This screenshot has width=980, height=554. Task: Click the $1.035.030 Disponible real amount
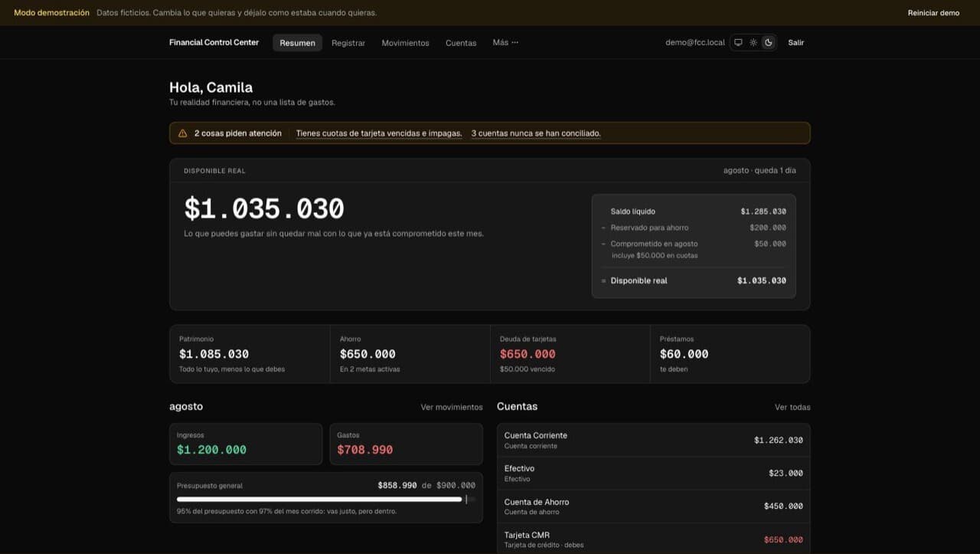[x=264, y=208]
